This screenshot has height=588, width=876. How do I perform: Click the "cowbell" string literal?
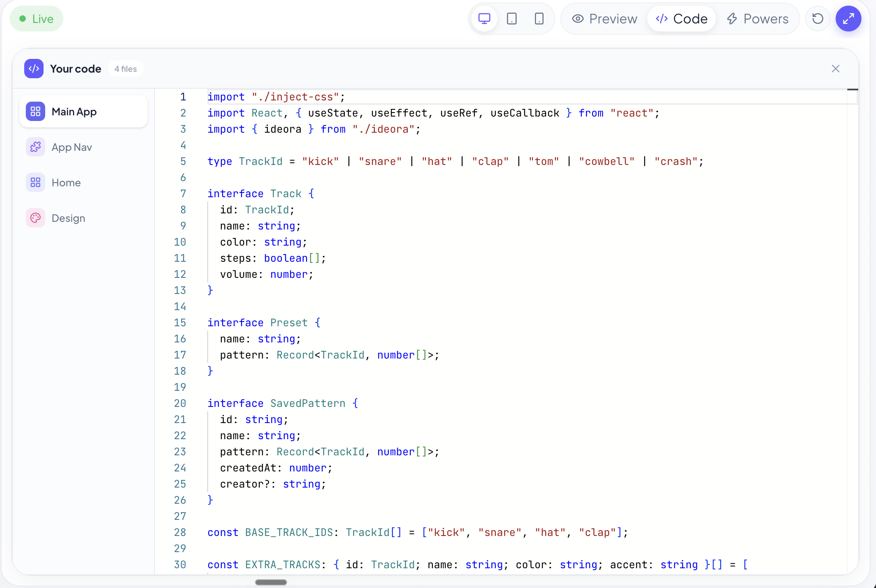click(x=607, y=162)
